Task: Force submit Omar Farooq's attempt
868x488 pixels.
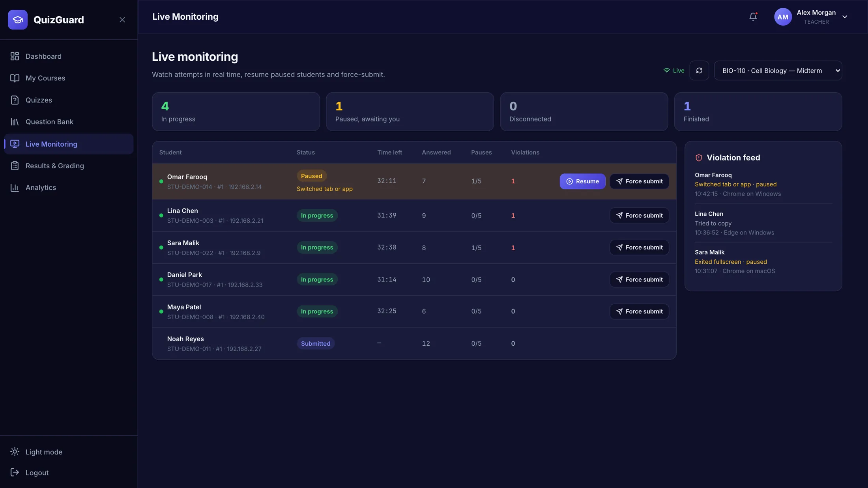Action: (639, 181)
